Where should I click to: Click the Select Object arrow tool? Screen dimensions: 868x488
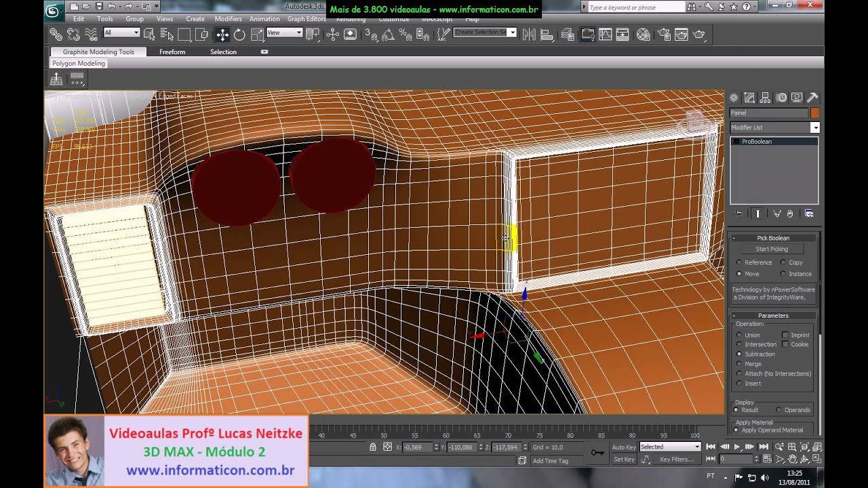[x=149, y=34]
